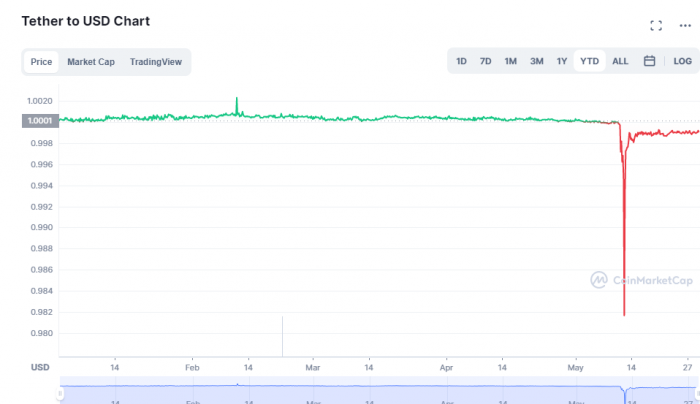Image resolution: width=700 pixels, height=404 pixels.
Task: Open the three-dot more options menu
Action: coord(685,26)
